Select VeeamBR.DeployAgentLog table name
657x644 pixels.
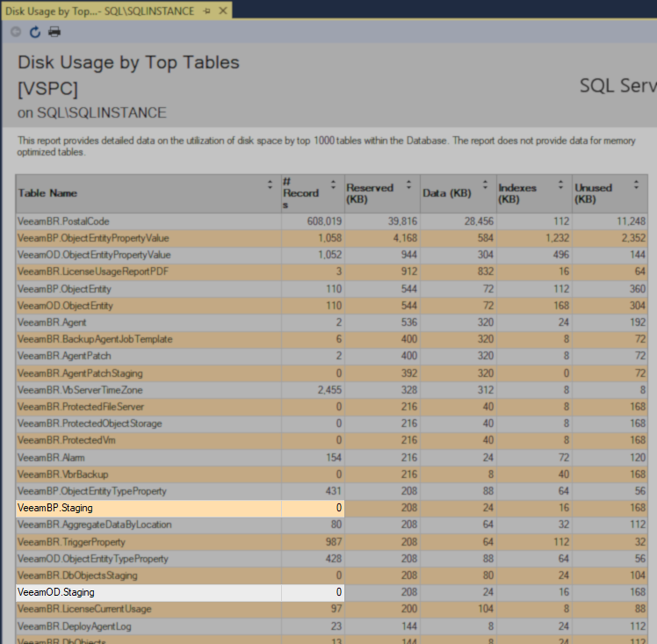coord(74,626)
